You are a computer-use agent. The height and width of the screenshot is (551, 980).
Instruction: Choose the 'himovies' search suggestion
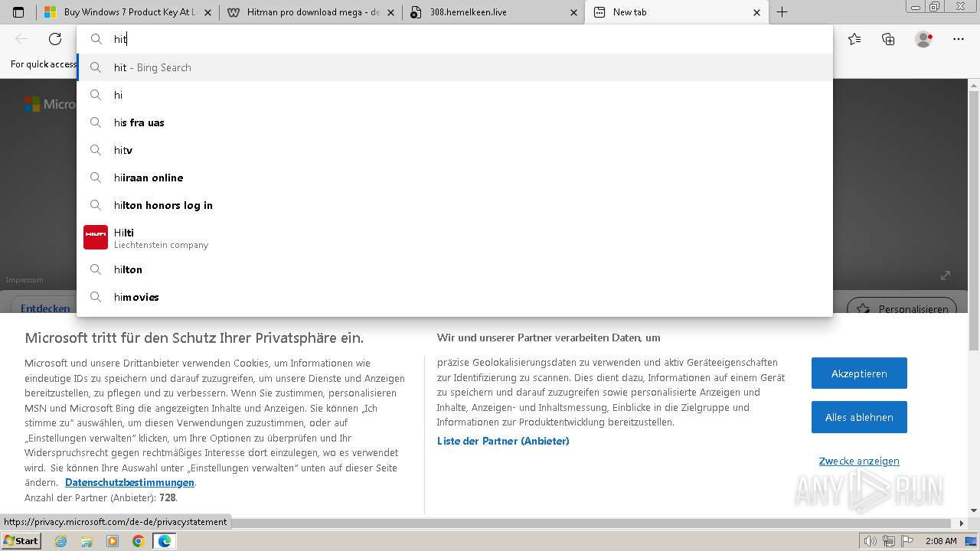455,297
